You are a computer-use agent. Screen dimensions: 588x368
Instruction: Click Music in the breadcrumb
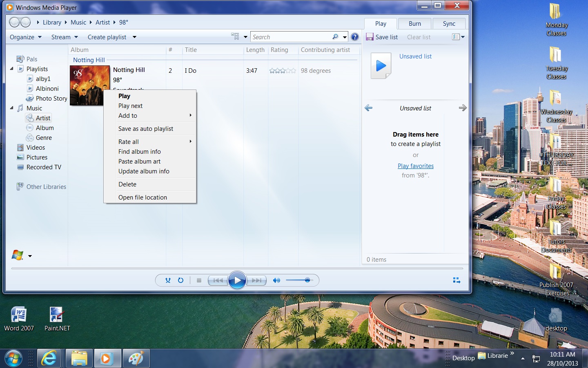[78, 22]
